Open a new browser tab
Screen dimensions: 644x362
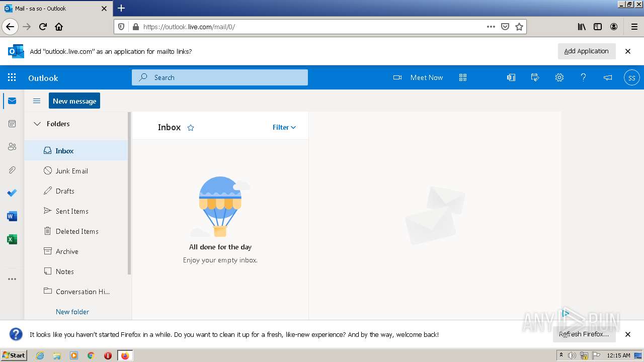[121, 8]
